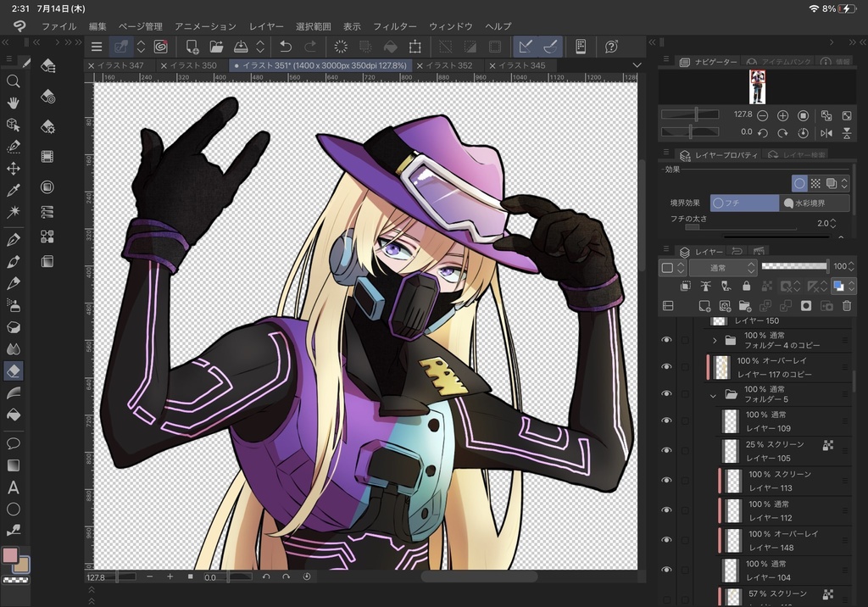Click the layer opacity slider

[795, 266]
